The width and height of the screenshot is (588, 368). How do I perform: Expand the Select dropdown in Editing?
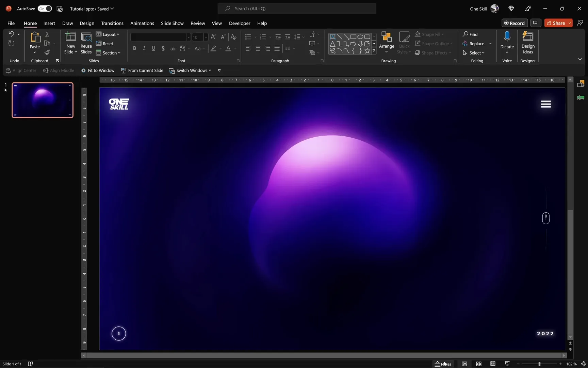[x=474, y=53]
